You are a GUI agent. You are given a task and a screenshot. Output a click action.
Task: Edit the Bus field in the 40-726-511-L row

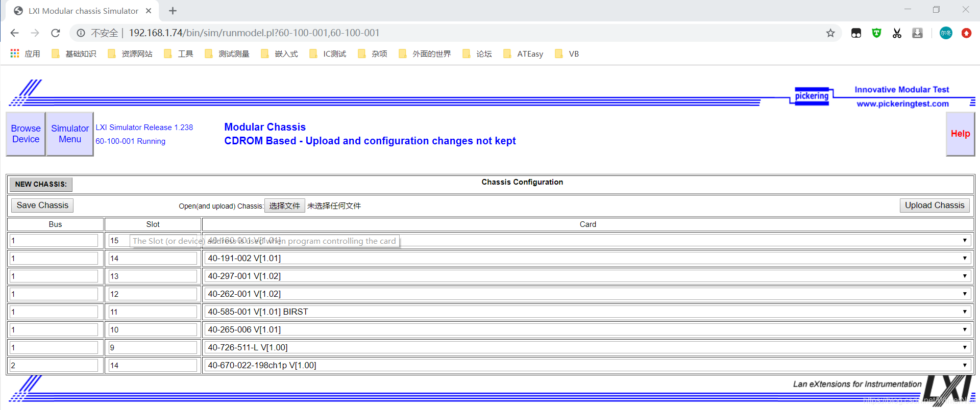click(54, 347)
